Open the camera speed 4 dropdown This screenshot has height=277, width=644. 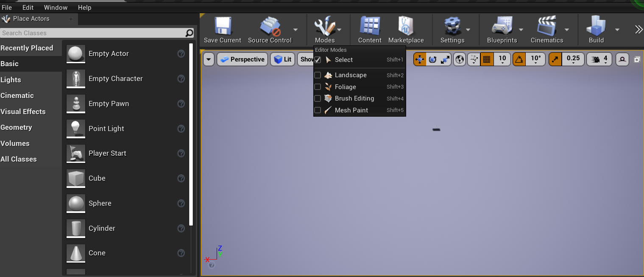click(x=599, y=59)
